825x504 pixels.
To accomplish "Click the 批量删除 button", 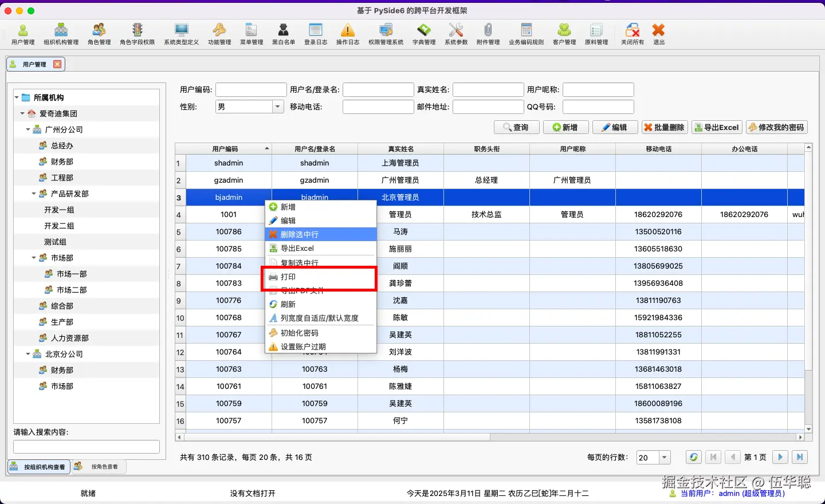I will [x=665, y=127].
